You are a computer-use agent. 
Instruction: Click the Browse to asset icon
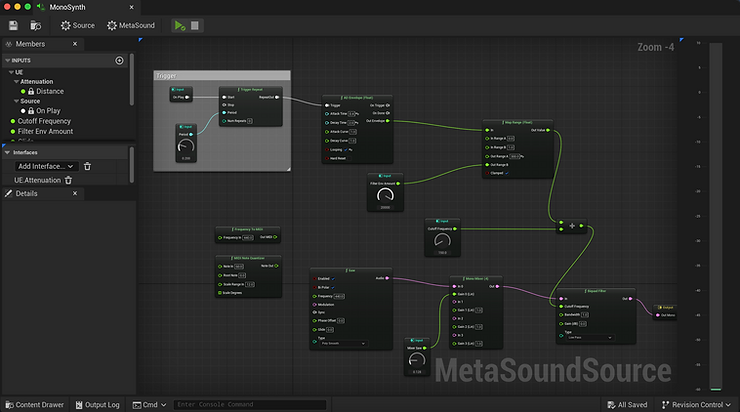tap(35, 25)
